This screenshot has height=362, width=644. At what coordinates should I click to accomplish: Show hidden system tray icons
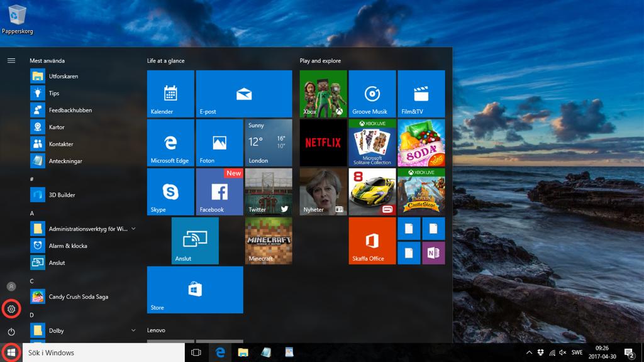tap(529, 353)
